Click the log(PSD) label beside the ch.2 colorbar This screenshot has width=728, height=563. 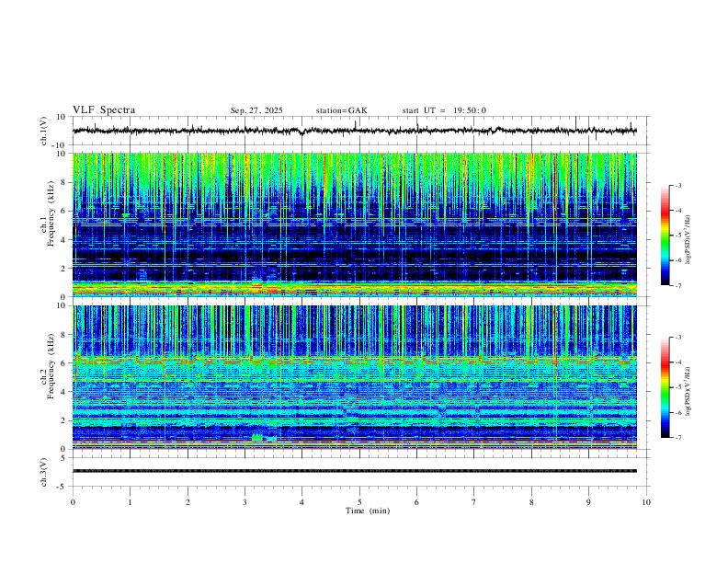click(x=688, y=391)
